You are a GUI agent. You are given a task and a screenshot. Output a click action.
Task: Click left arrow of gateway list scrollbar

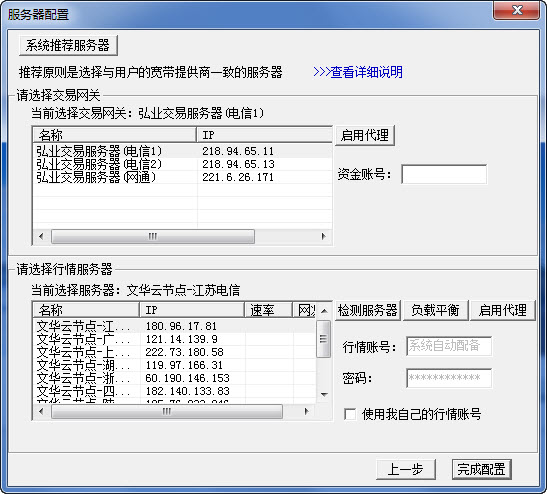click(42, 236)
